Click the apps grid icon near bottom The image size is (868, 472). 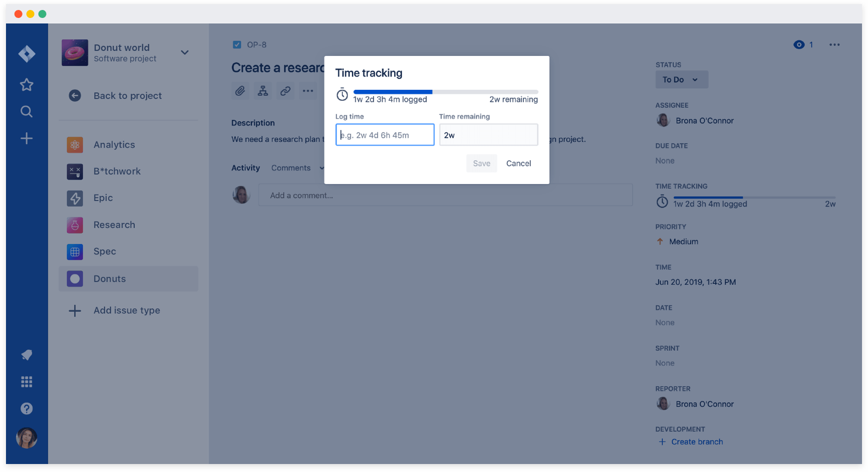(26, 382)
